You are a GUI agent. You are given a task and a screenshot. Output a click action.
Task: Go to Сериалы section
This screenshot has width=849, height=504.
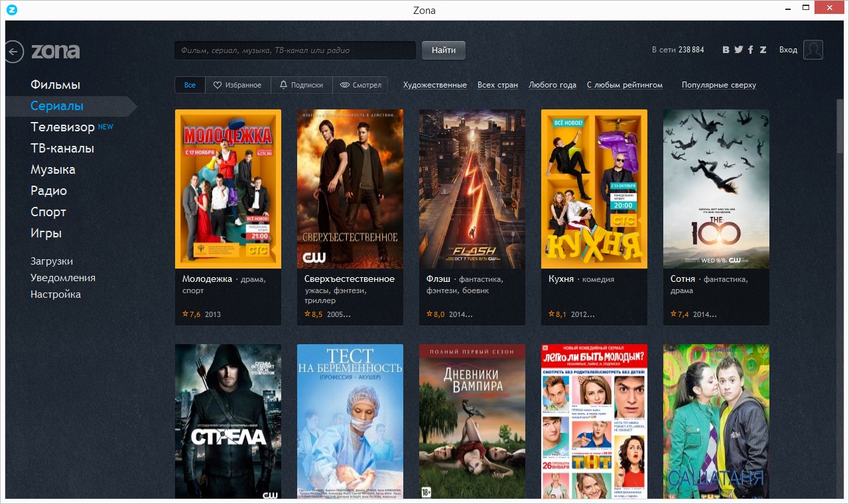[x=57, y=106]
